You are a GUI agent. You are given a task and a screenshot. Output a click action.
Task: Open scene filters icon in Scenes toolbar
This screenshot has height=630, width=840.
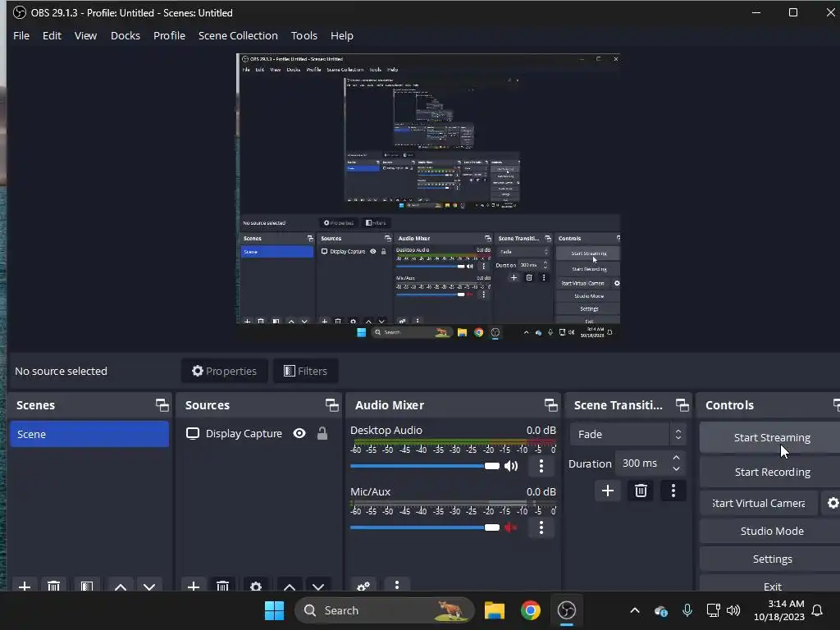coord(87,586)
